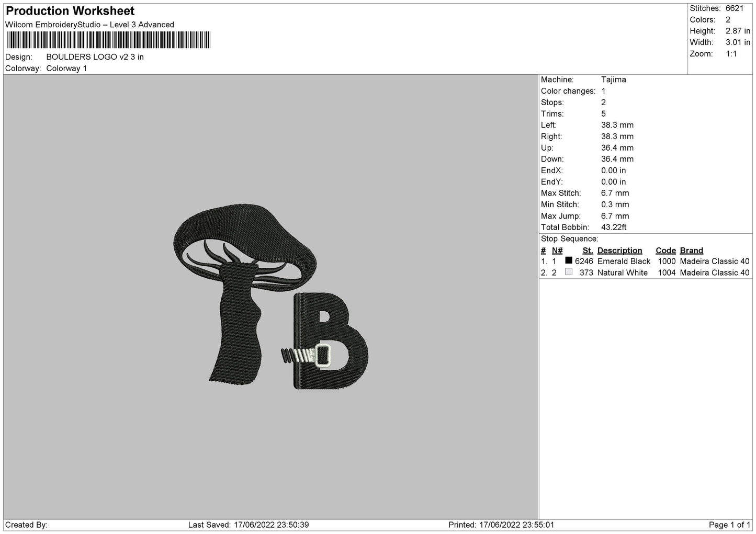
Task: Click the Height value '2.87 in'
Action: tap(738, 31)
